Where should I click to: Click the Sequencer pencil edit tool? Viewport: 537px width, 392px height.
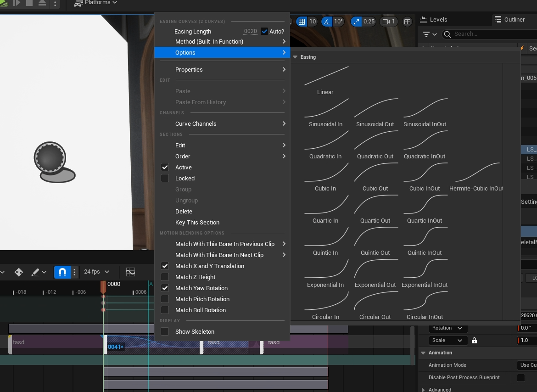(35, 272)
